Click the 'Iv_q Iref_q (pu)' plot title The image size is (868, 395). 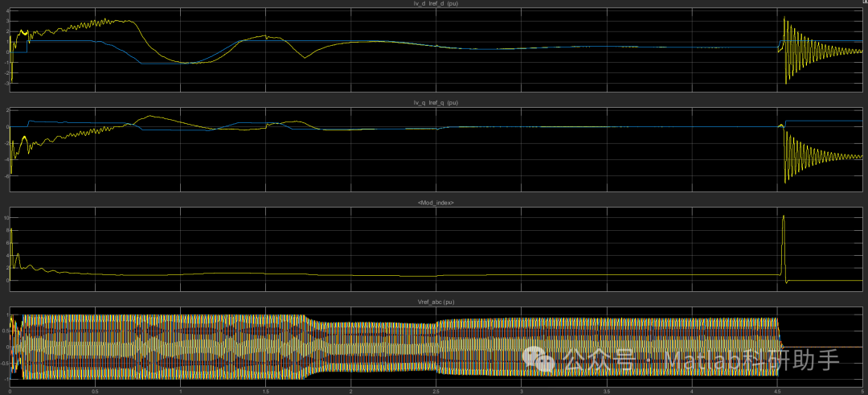[436, 103]
